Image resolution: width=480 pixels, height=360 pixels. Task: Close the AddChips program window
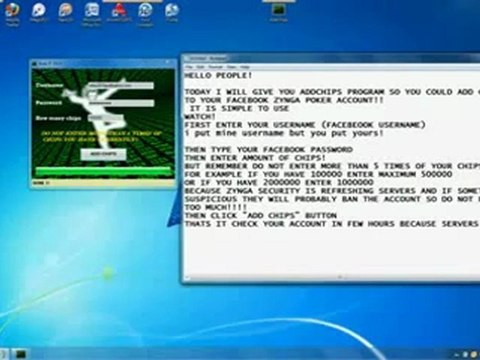pos(167,63)
